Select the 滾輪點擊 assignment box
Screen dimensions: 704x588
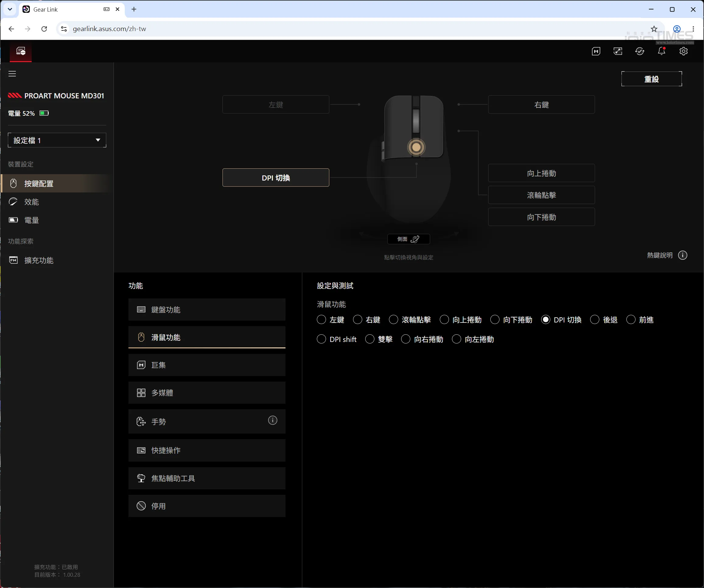[x=541, y=195]
